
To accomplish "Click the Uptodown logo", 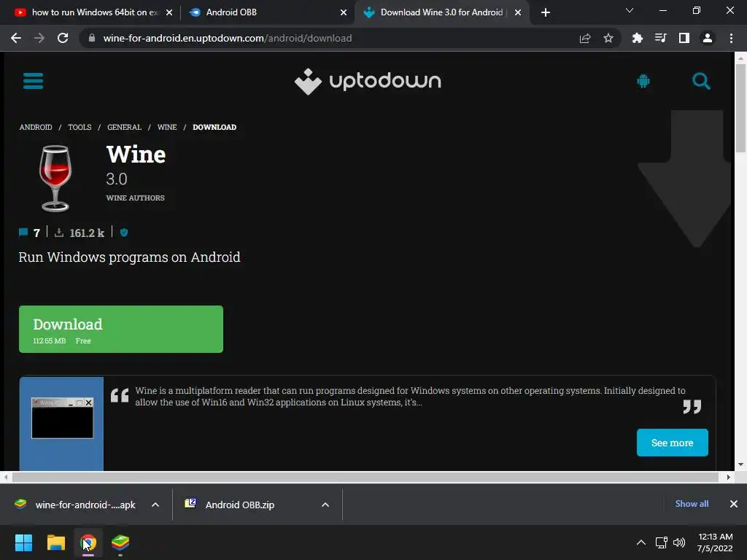I will tap(368, 82).
